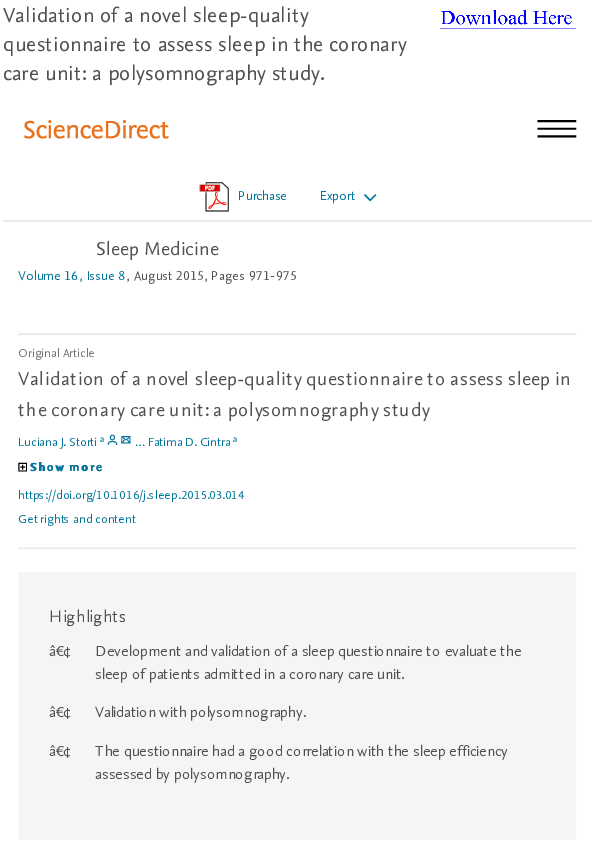Email corresponding author via envelope icon
595x842 pixels.
(x=126, y=440)
